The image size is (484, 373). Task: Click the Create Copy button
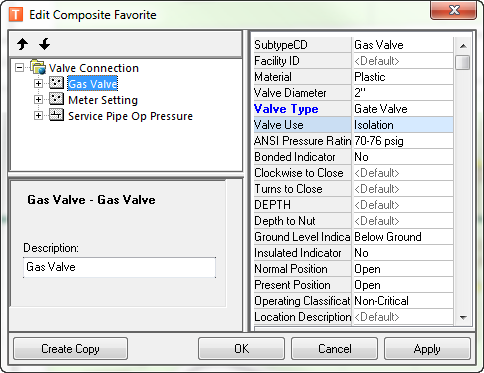[70, 349]
